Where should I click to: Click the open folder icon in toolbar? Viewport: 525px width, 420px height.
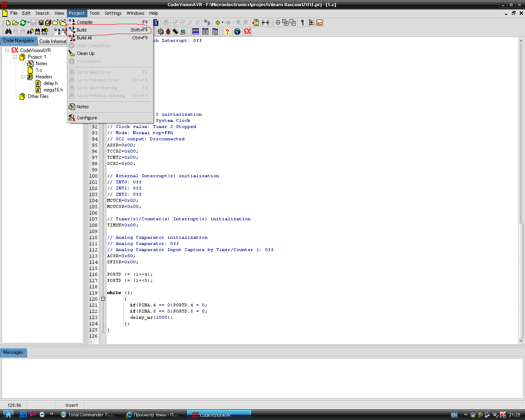tap(15, 23)
